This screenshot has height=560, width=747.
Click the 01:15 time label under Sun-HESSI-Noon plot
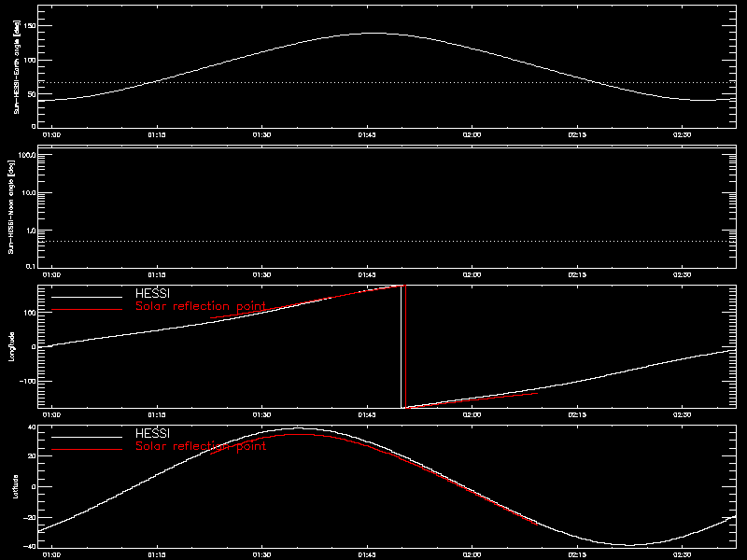[x=156, y=274]
